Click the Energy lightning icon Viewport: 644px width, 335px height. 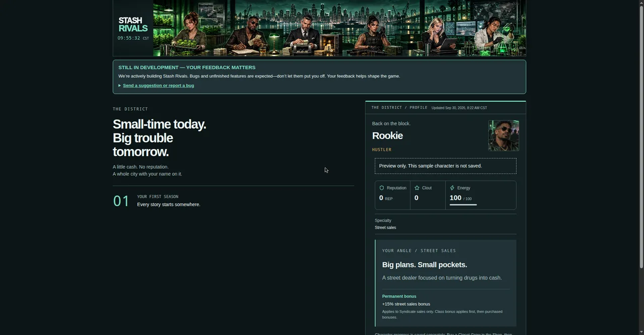click(452, 188)
